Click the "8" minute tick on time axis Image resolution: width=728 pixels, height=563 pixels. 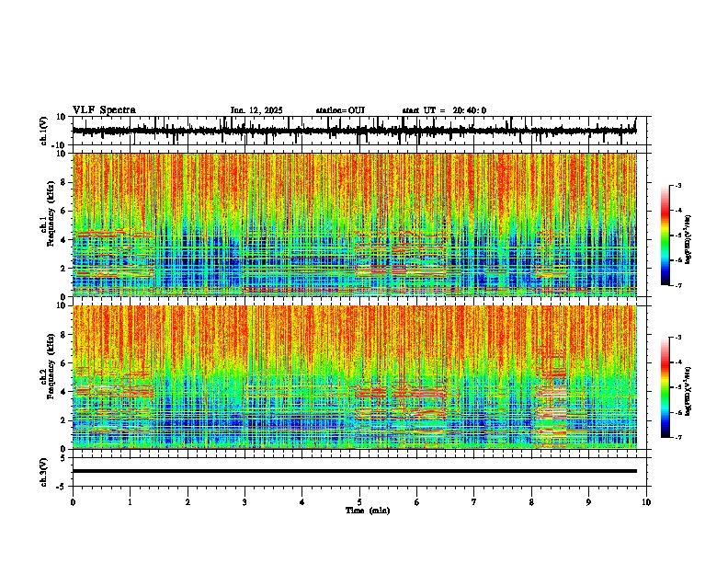(531, 502)
